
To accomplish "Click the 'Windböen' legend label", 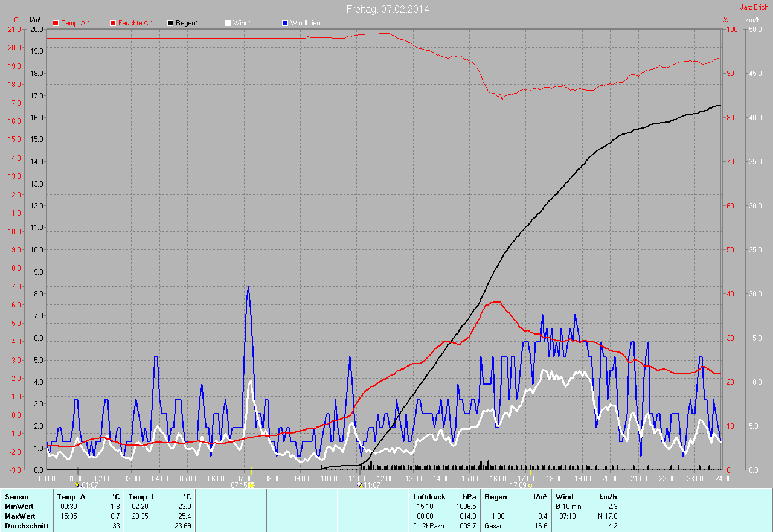I will (306, 23).
